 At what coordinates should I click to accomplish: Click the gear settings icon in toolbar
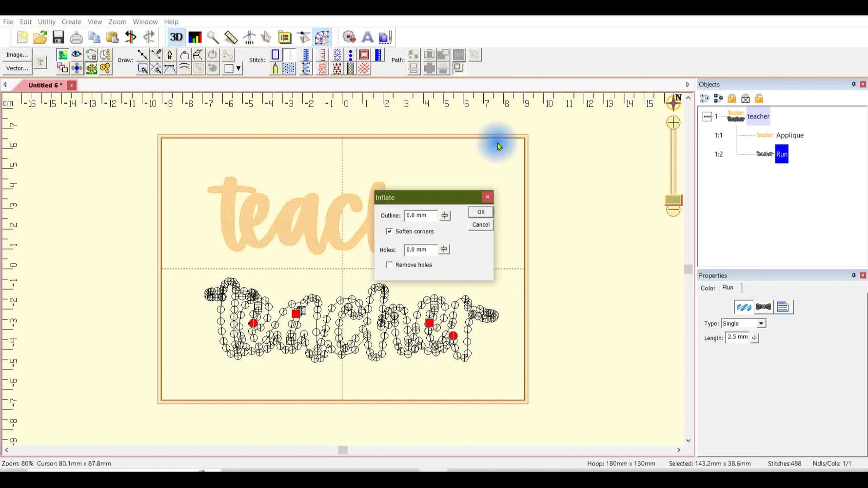click(x=349, y=37)
